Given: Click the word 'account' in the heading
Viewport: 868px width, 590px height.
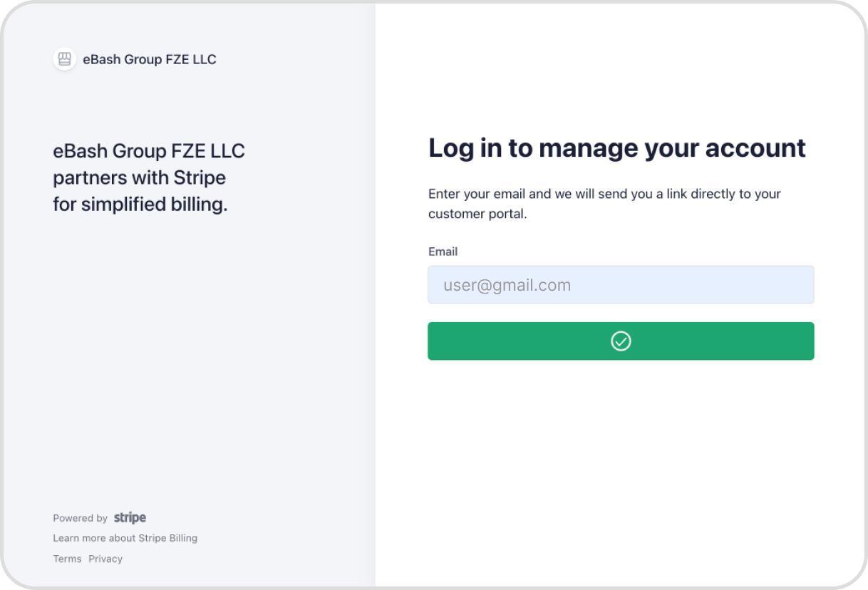Looking at the screenshot, I should pyautogui.click(x=755, y=148).
